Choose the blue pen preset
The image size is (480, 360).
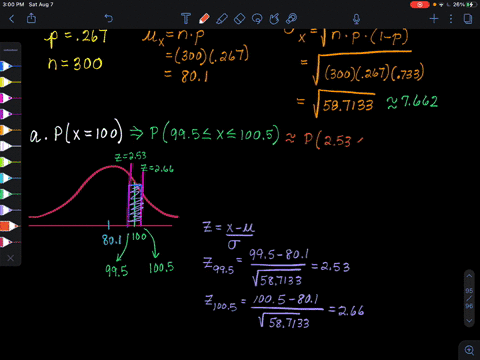click(x=10, y=66)
